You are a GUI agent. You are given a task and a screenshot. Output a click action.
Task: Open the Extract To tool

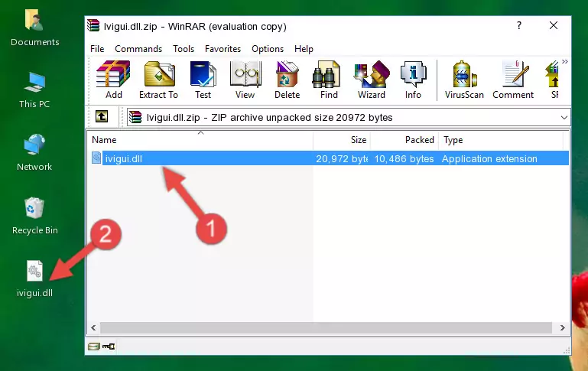(158, 80)
